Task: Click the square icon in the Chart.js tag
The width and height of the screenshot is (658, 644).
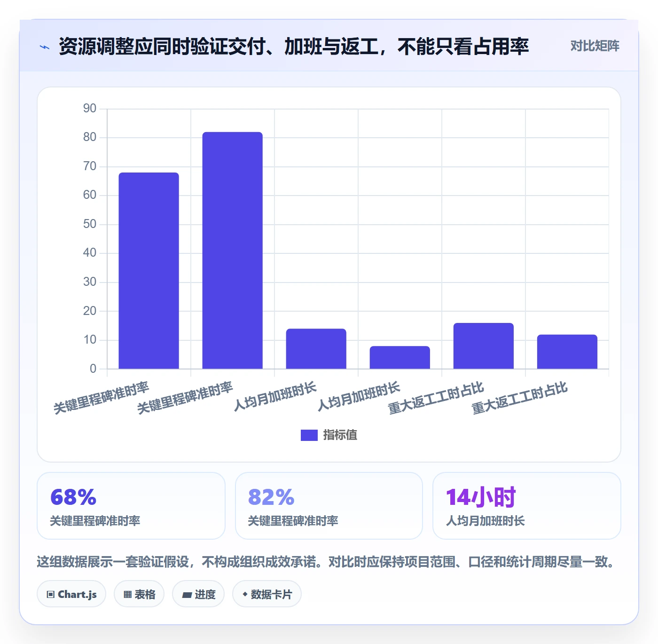Action: pyautogui.click(x=51, y=595)
